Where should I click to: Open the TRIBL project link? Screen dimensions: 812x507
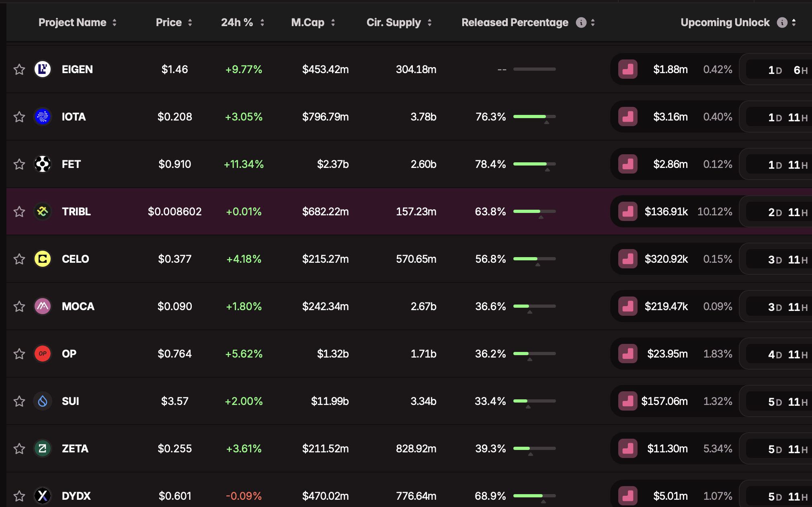click(x=76, y=212)
